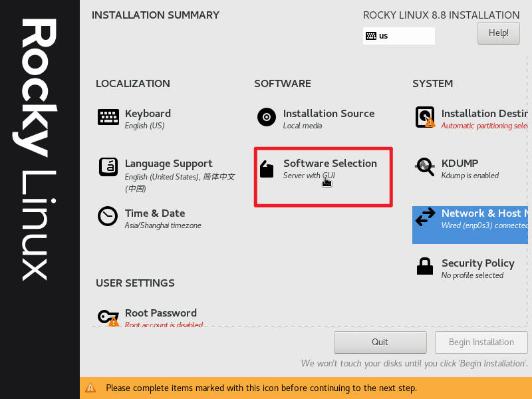Click the Quit button
Screen dimensions: 532x399
[380, 342]
